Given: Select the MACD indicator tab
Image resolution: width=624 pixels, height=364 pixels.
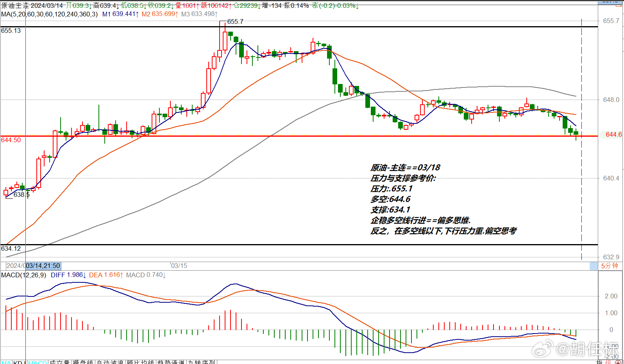Looking at the screenshot, I should (38, 362).
